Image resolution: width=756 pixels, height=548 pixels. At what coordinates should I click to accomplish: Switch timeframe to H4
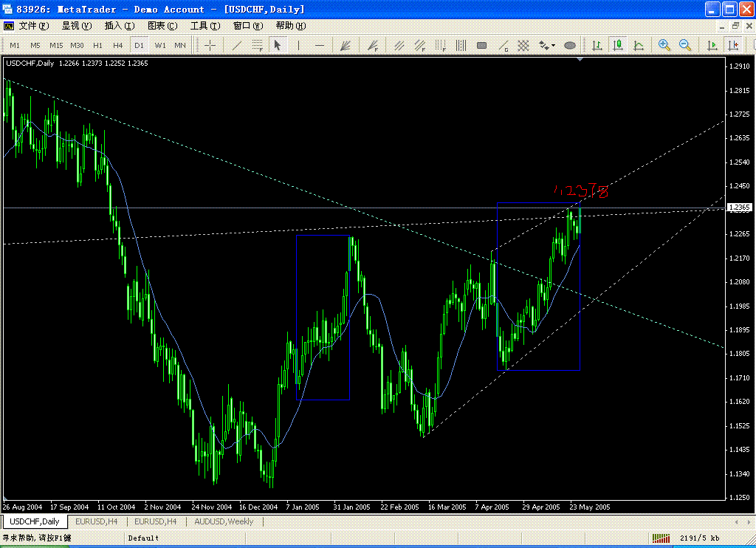tap(117, 45)
